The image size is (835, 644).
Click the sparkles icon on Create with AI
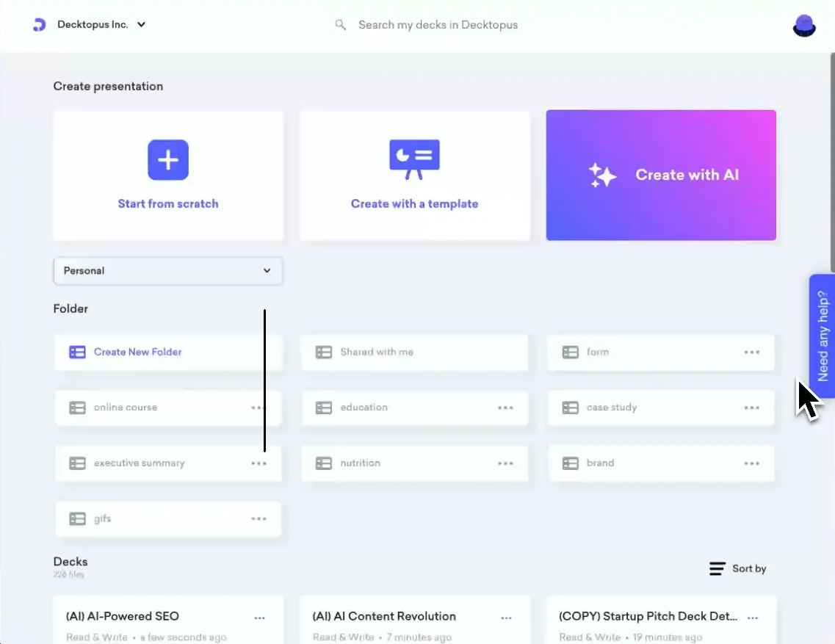pos(602,175)
